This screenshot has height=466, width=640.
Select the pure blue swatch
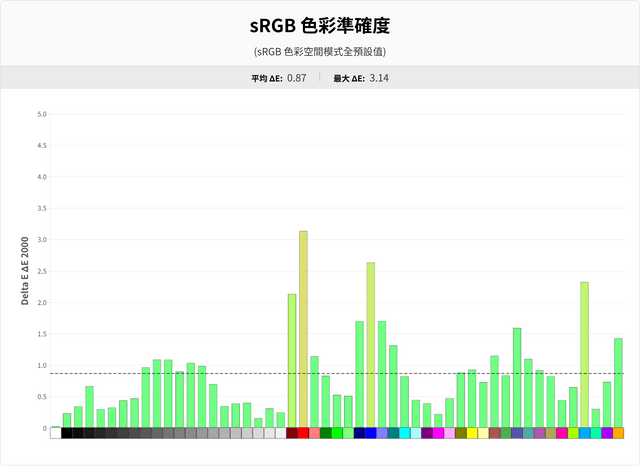pos(371,433)
